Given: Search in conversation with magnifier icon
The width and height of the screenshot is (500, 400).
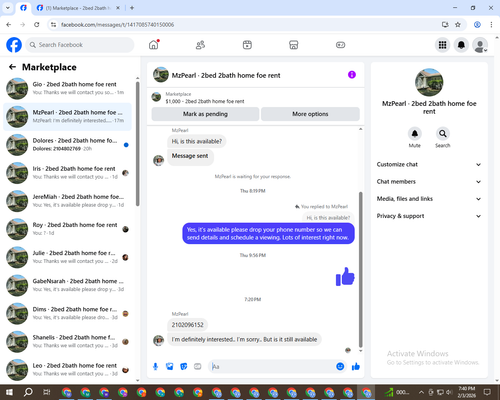Looking at the screenshot, I should [x=443, y=134].
